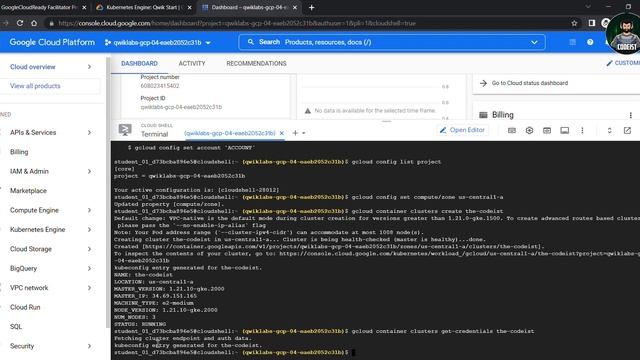
Task: Click the browser address bar URL
Action: pyautogui.click(x=237, y=23)
